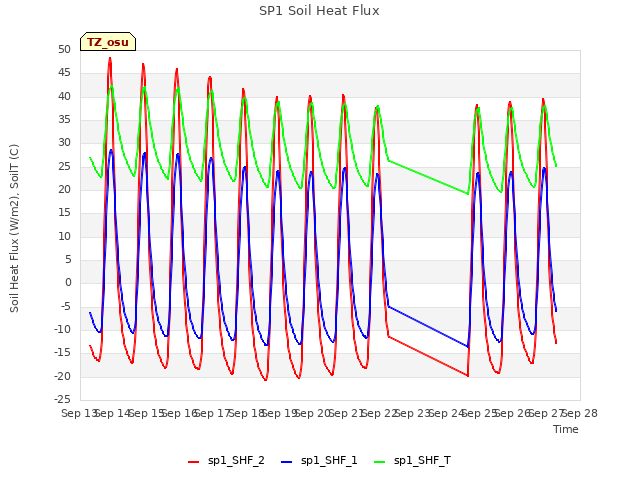Click the Soil Heat Flux y-axis label

14,228
